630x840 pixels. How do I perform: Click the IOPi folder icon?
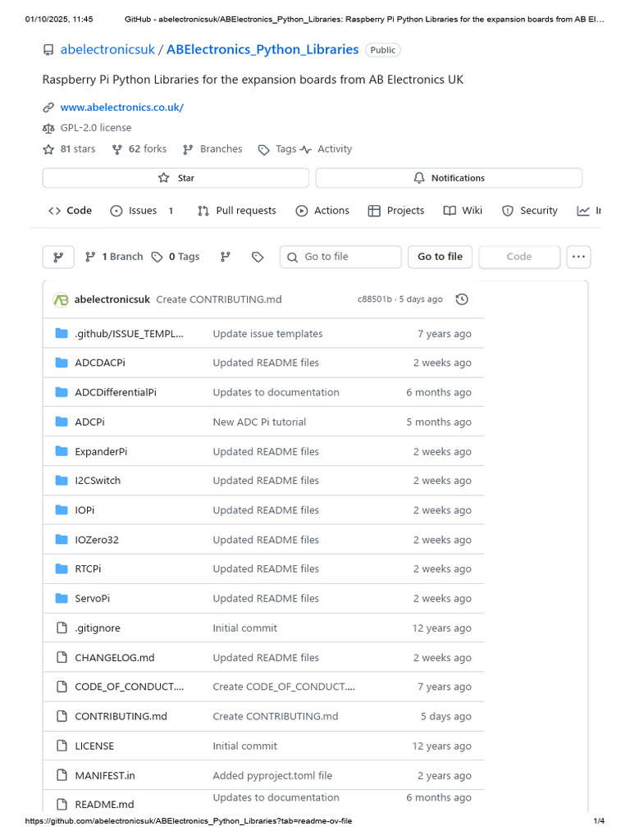point(62,510)
